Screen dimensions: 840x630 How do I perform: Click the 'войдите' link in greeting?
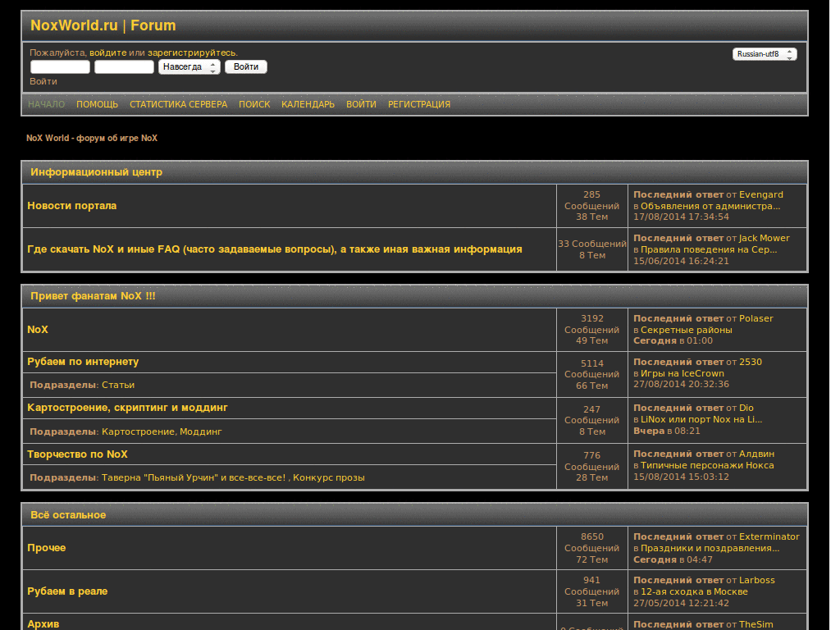pos(107,52)
